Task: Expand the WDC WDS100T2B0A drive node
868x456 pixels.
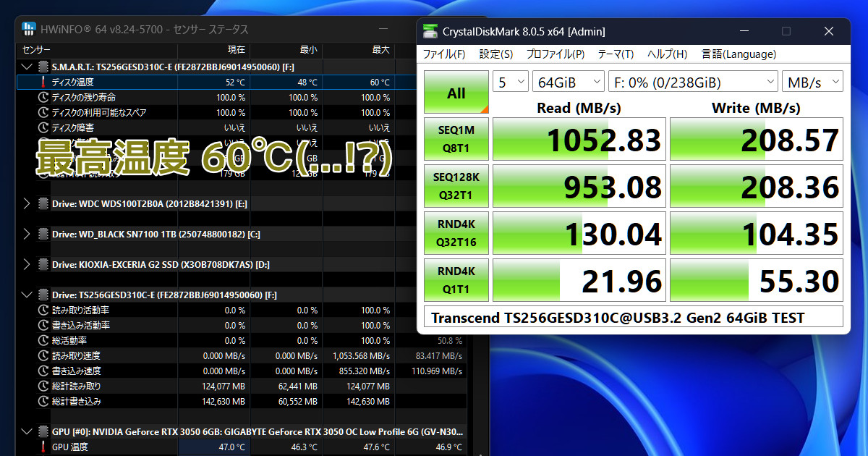Action: point(27,204)
